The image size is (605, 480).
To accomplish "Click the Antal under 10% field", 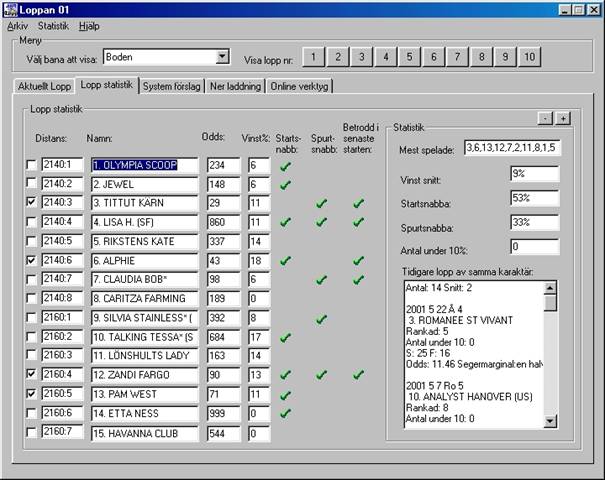I will tap(535, 247).
